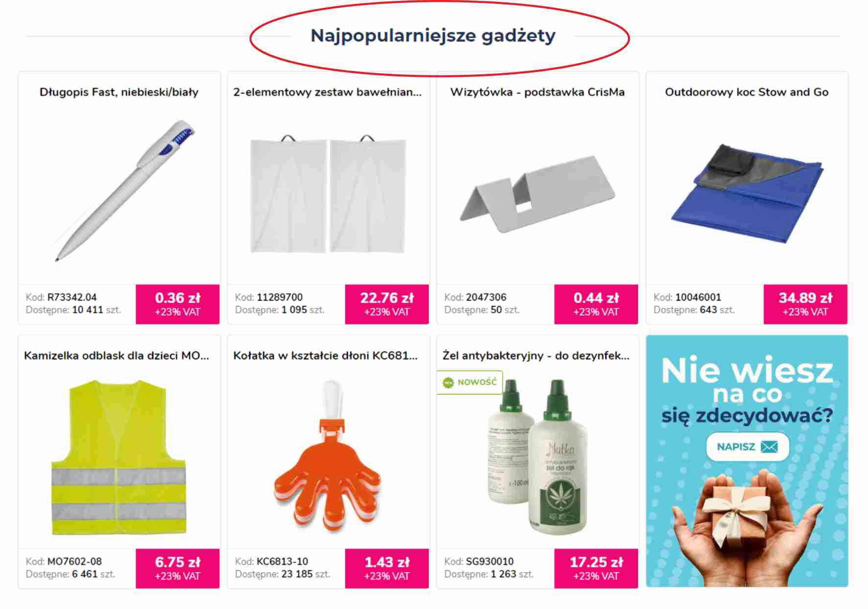The image size is (868, 609).
Task: Click the Kołatka w kształcie dłoni title
Action: tap(326, 355)
